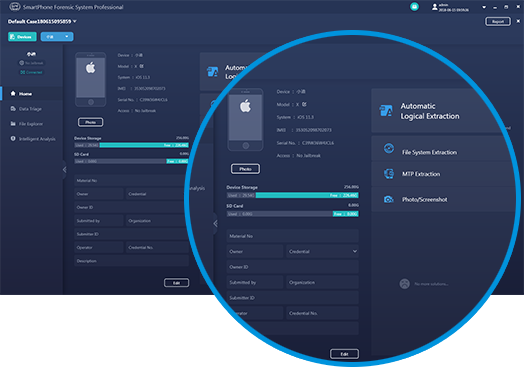Expand the Default Case dropdown
This screenshot has width=524, height=368.
tap(42, 21)
